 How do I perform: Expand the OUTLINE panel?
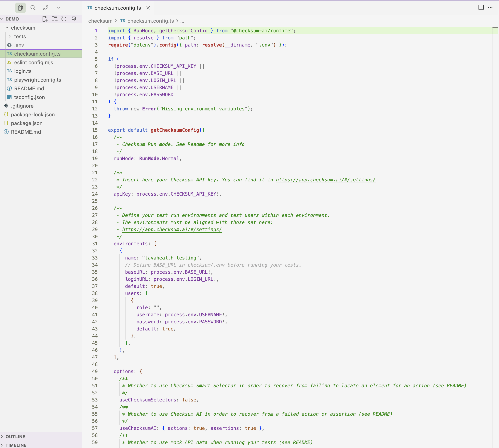41,437
